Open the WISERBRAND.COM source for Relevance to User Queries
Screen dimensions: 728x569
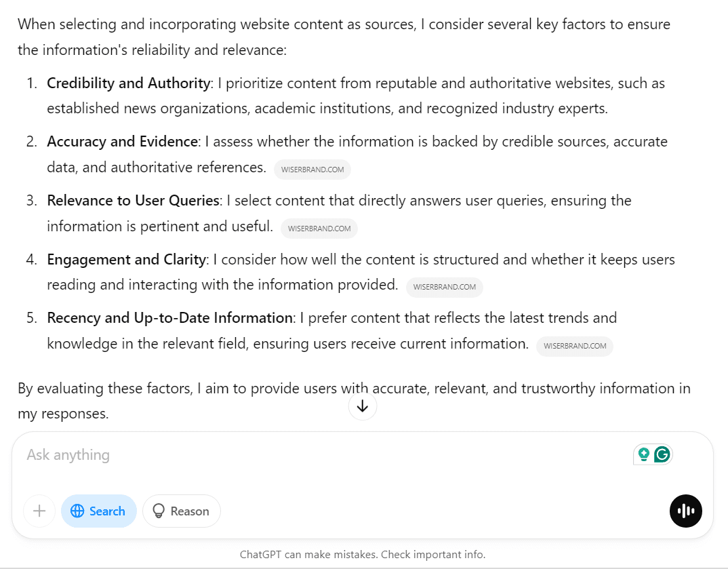(x=319, y=229)
